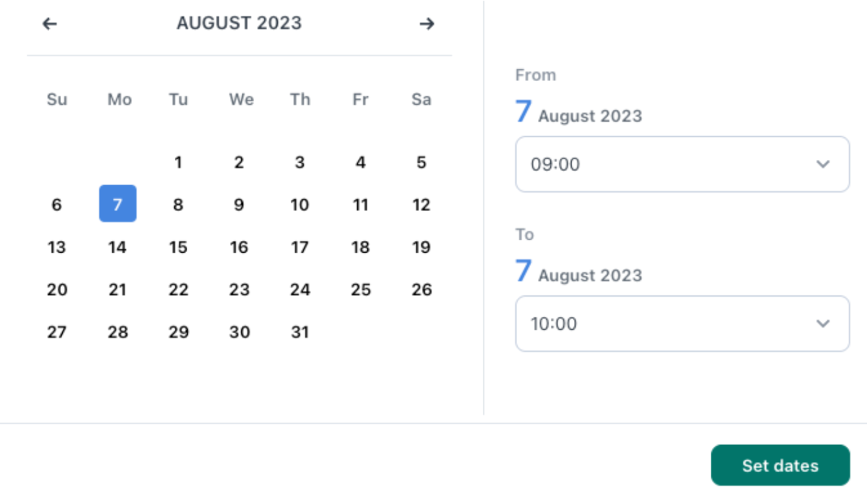Click the highlighted date 7

tap(117, 205)
